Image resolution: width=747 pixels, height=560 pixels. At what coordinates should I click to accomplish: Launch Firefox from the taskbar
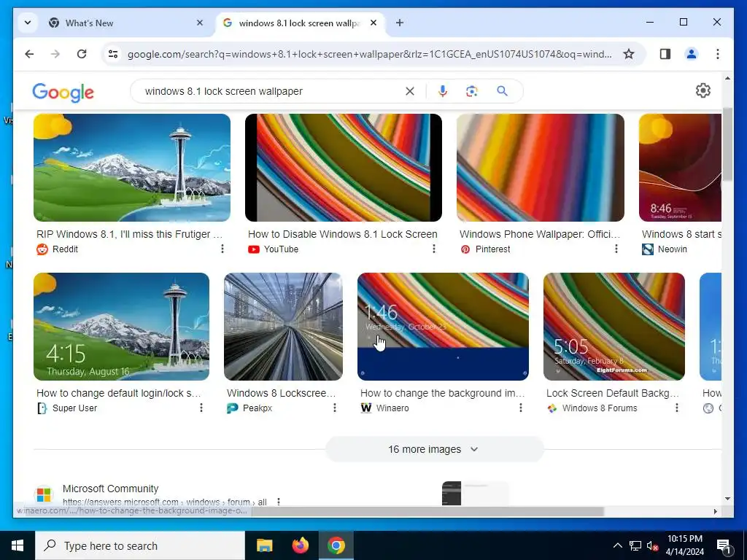click(x=300, y=545)
